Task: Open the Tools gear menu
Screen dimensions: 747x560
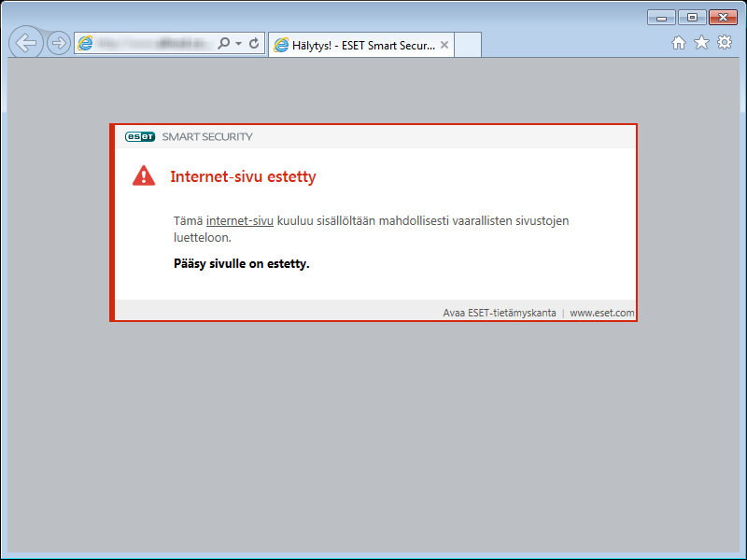Action: [x=725, y=42]
